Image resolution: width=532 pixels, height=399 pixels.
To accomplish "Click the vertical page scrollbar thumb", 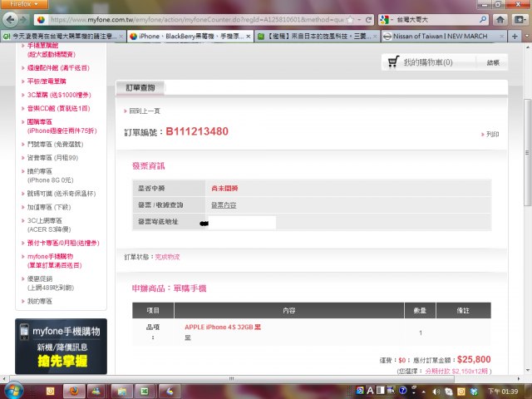I will click(x=527, y=152).
